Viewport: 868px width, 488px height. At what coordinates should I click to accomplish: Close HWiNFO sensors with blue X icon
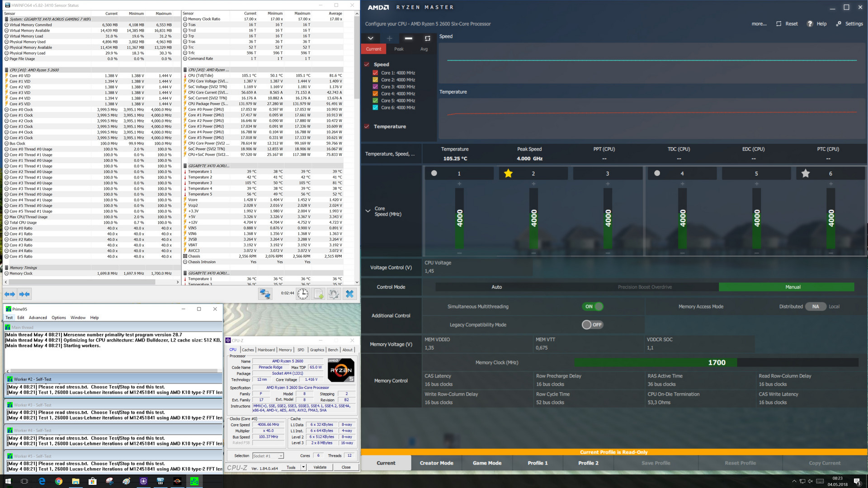(349, 294)
